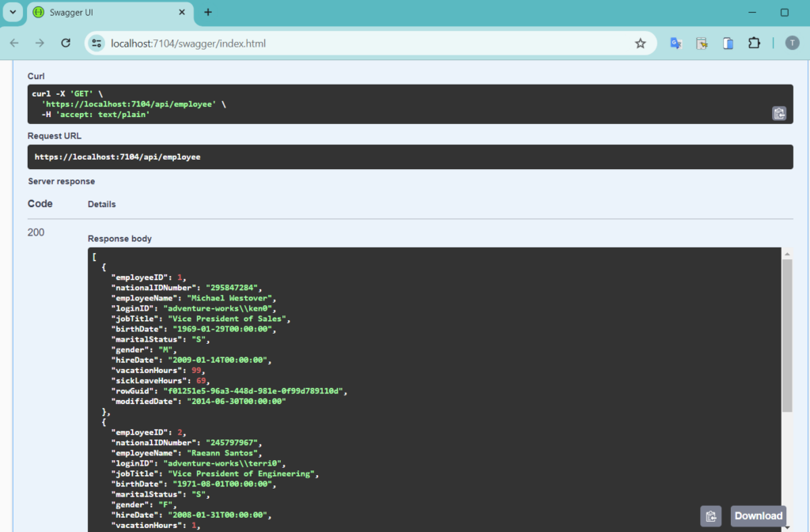Download the response body
This screenshot has width=810, height=532.
pos(759,516)
